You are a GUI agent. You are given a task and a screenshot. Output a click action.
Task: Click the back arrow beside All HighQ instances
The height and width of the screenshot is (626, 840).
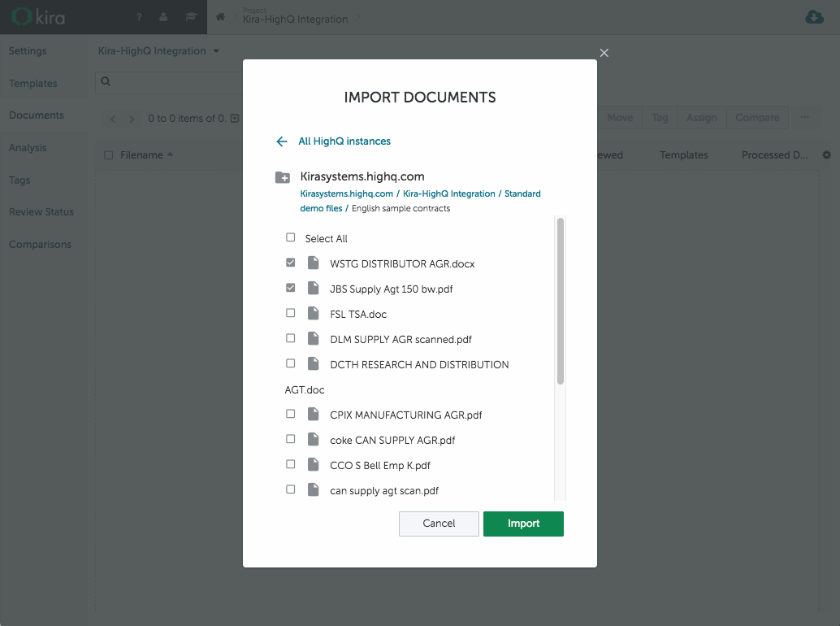coord(282,141)
